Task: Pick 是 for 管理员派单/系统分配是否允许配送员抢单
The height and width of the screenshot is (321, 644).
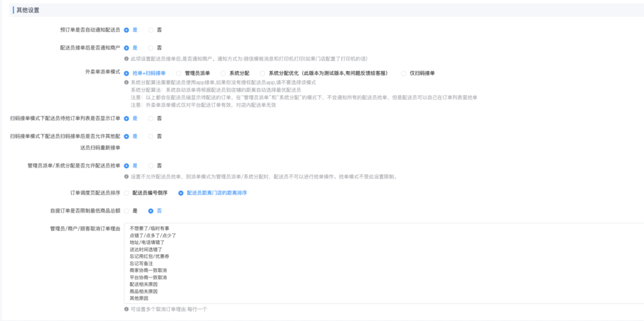Action: coord(126,166)
